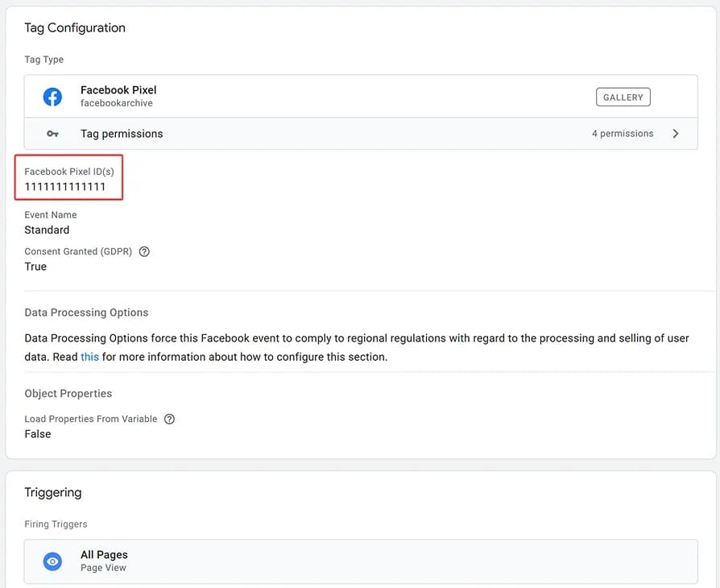Click the Tag Configuration heading

tap(75, 28)
